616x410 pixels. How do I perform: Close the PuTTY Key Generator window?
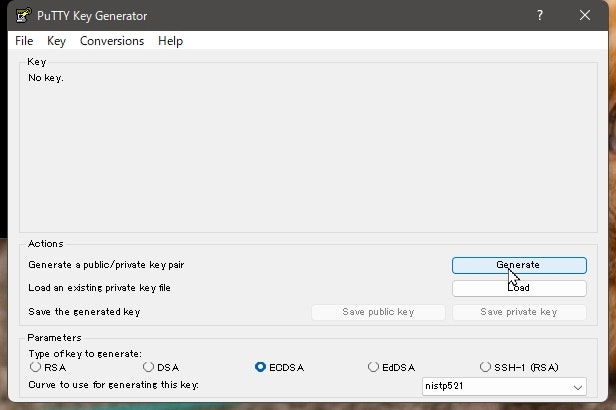pos(585,15)
